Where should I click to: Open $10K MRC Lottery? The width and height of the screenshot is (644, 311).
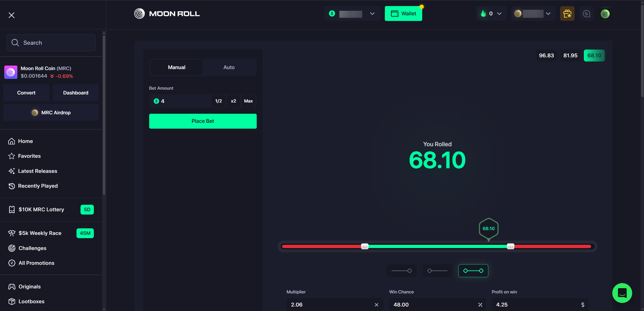(x=41, y=210)
